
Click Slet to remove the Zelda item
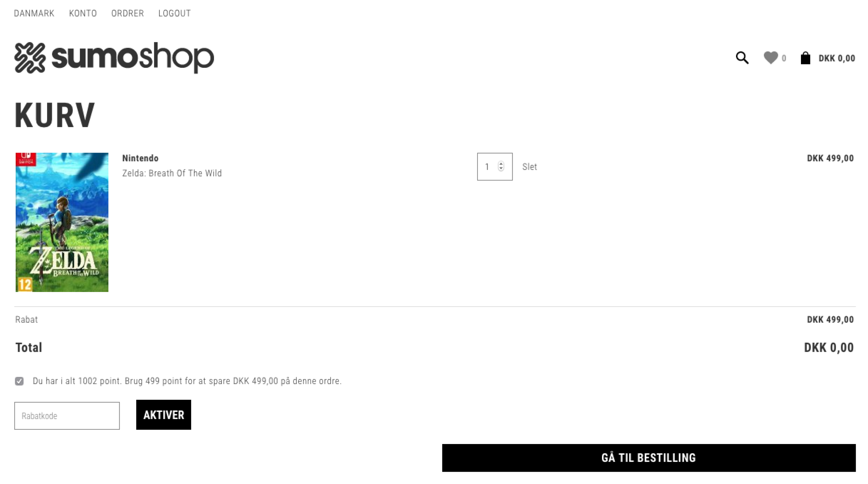click(x=529, y=166)
